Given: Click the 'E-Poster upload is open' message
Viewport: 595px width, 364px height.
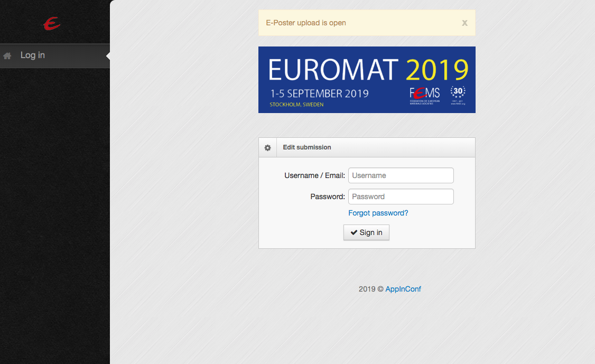Looking at the screenshot, I should 306,23.
